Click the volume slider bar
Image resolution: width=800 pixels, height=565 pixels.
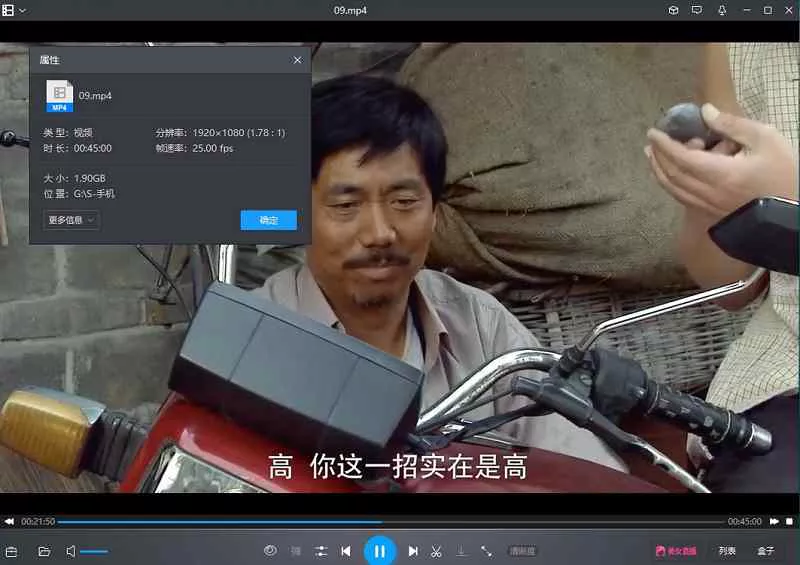click(94, 551)
